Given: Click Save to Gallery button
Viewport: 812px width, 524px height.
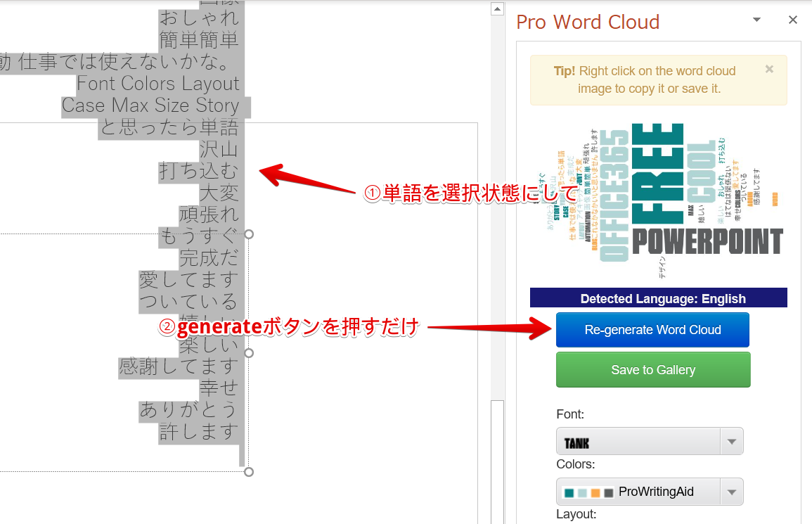Looking at the screenshot, I should pyautogui.click(x=653, y=369).
